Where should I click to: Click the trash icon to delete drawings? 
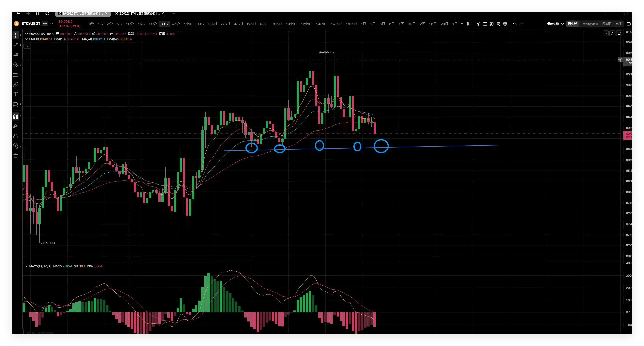[x=16, y=156]
